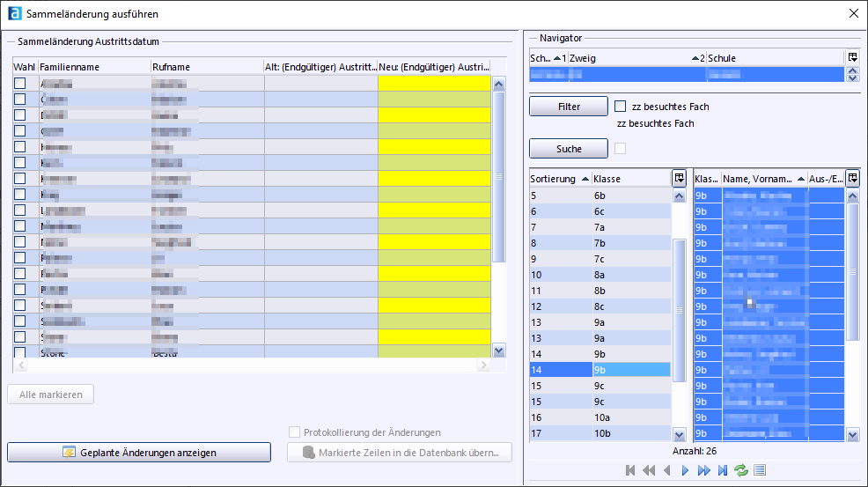Open the list view icon beside refresh

pos(760,470)
